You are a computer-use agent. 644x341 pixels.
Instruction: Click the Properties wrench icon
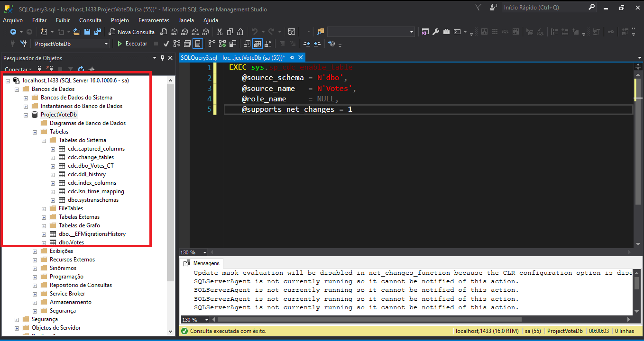coord(436,32)
